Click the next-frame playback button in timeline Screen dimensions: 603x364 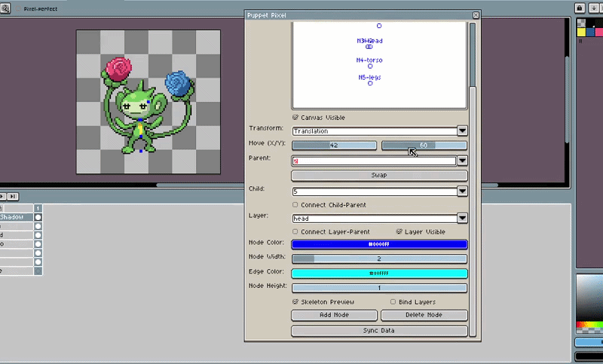pos(13,197)
